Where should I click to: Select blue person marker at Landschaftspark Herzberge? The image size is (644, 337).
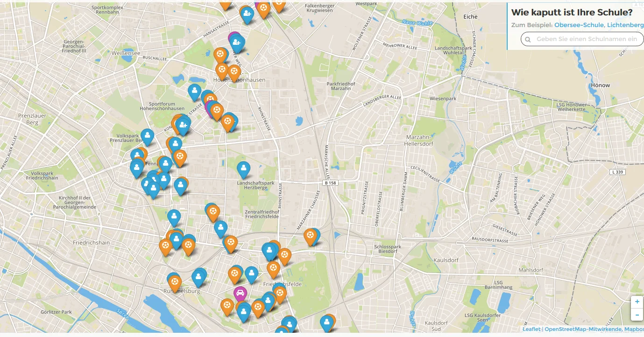243,169
